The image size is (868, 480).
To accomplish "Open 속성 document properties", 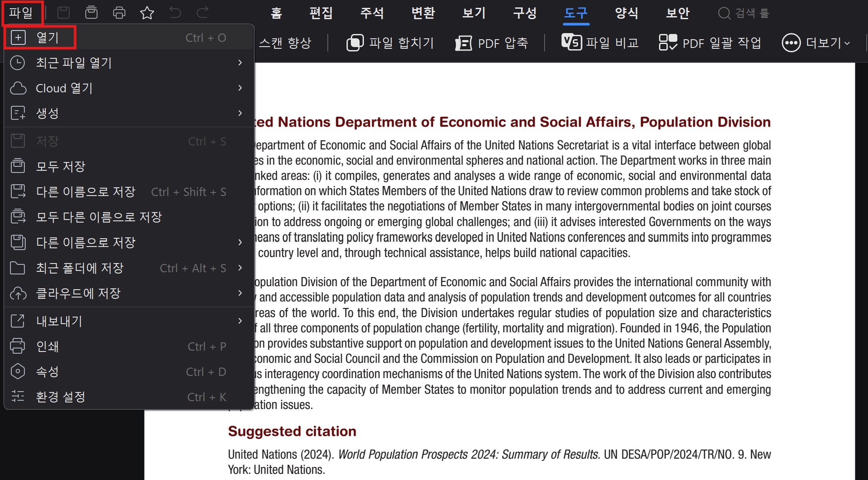I will (x=129, y=372).
